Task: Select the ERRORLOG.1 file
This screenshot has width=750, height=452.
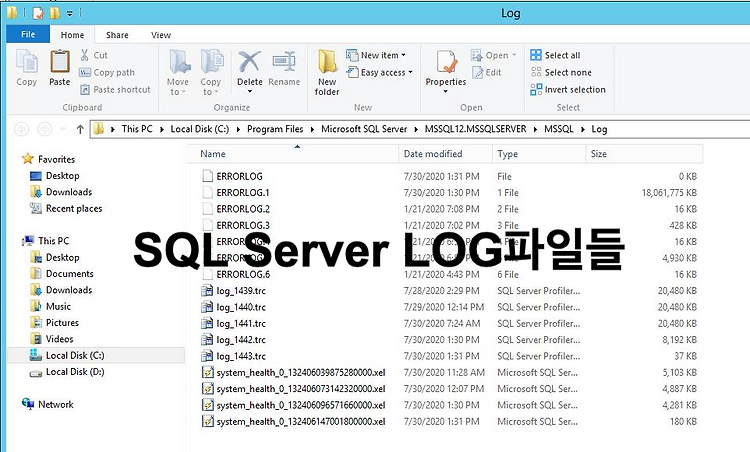Action: click(x=243, y=193)
